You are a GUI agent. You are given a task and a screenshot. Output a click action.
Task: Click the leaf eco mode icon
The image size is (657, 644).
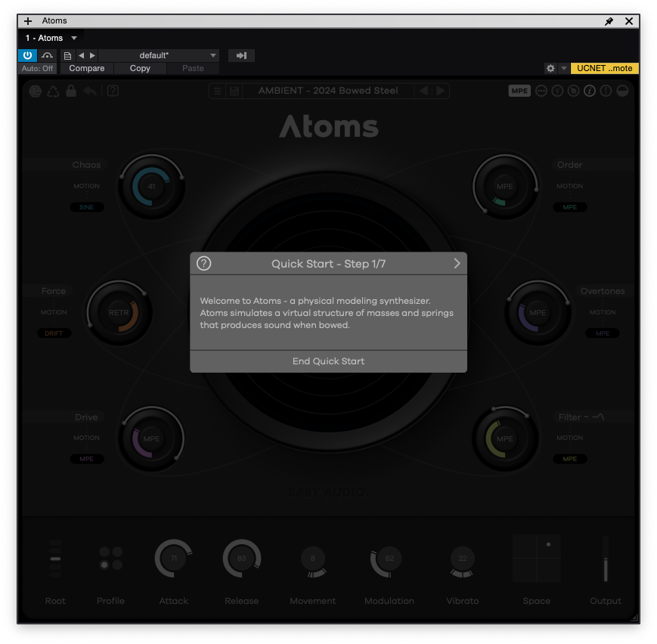click(x=574, y=91)
